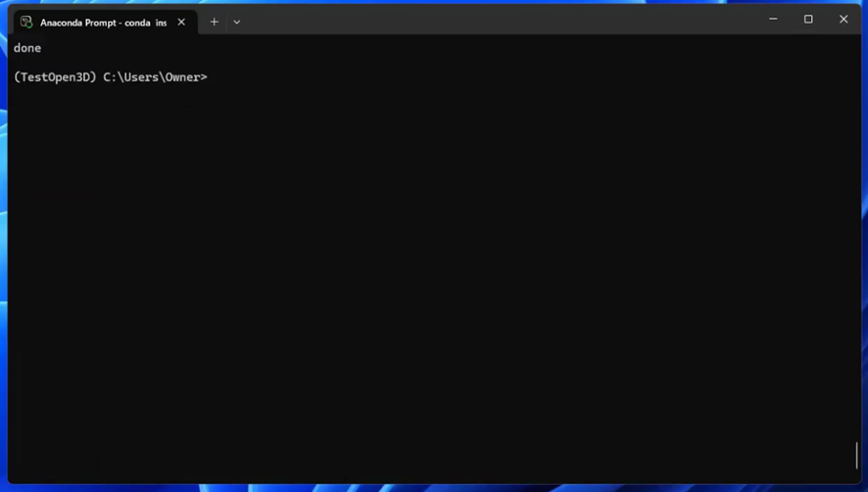Click the C:\Users\Owner> path text

155,77
